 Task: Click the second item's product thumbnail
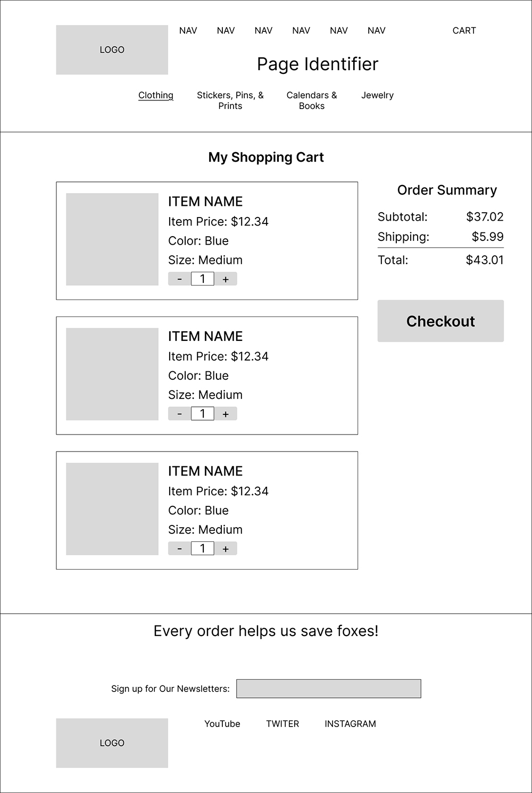point(111,374)
